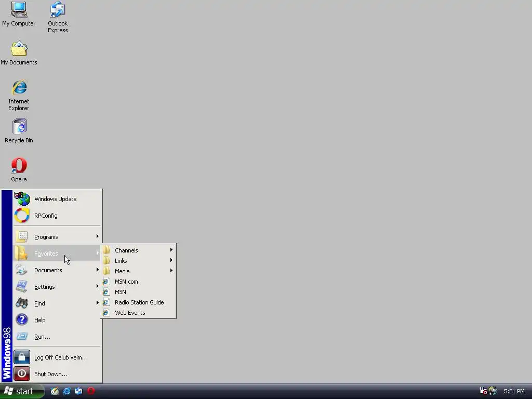Open the My Documents desktop folder
The image size is (532, 399).
pos(19,54)
